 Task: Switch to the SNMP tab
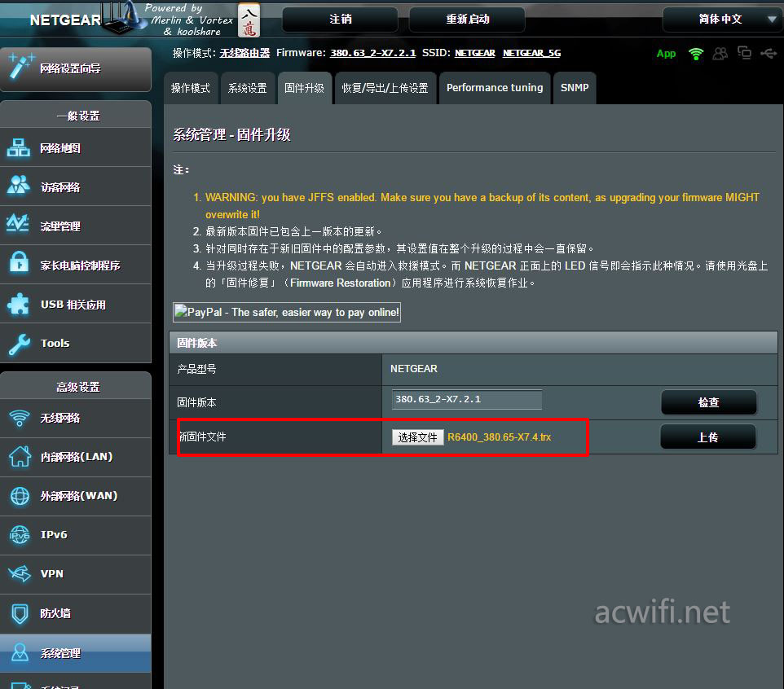[575, 88]
